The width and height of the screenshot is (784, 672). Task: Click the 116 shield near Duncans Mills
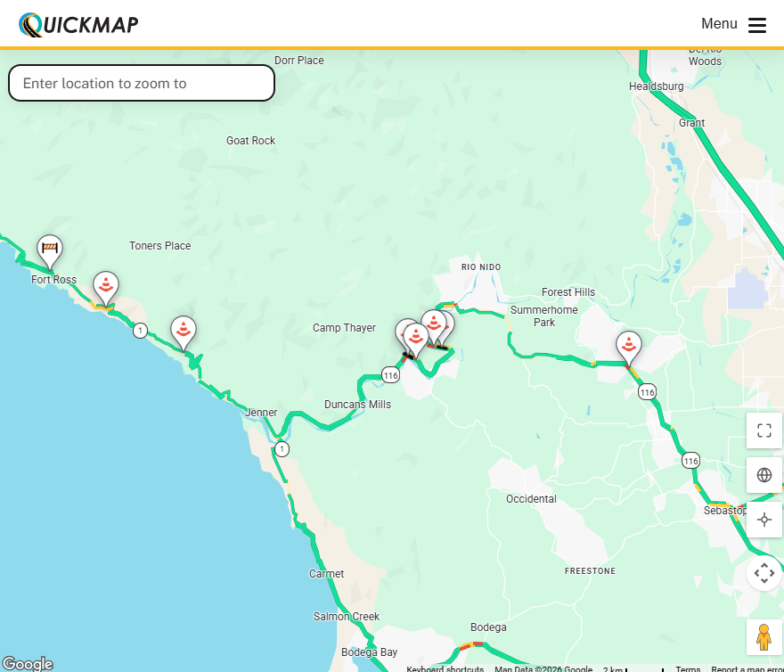coord(390,375)
